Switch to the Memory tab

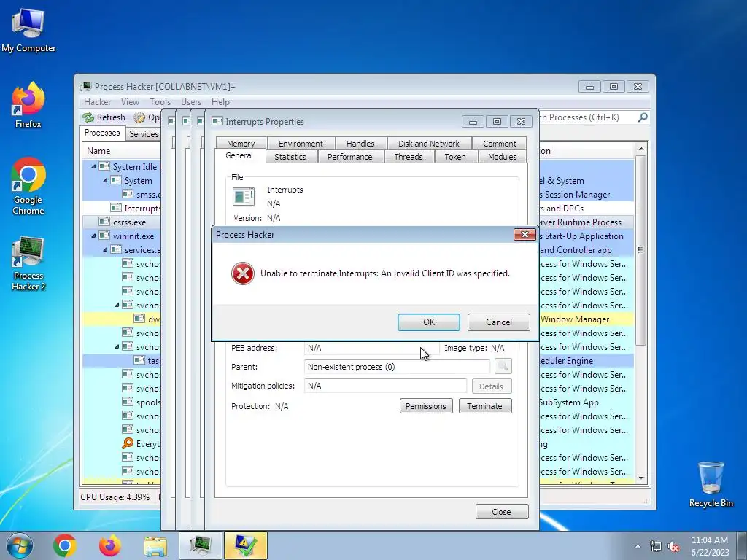[x=241, y=144]
